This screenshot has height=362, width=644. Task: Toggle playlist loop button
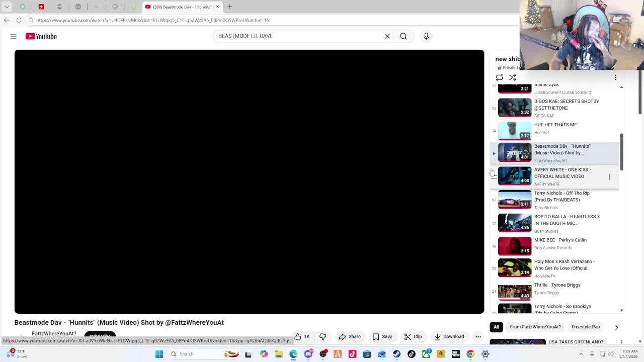pos(499,77)
